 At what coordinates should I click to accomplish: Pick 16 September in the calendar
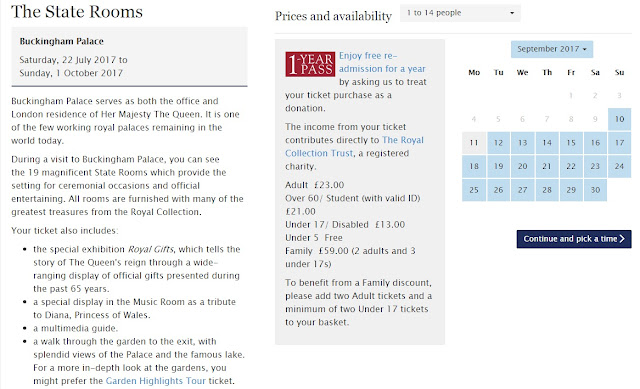coord(595,143)
